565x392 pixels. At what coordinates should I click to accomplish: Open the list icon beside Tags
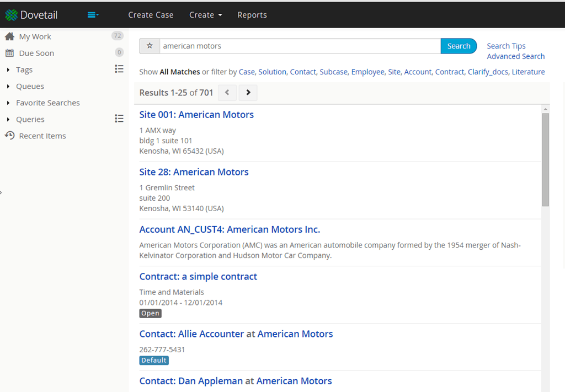pos(119,69)
